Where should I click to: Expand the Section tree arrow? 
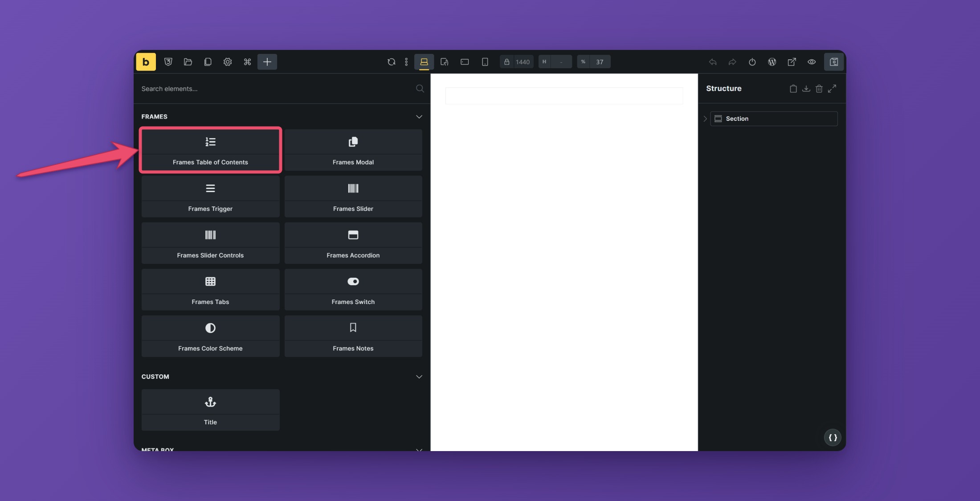(x=705, y=119)
